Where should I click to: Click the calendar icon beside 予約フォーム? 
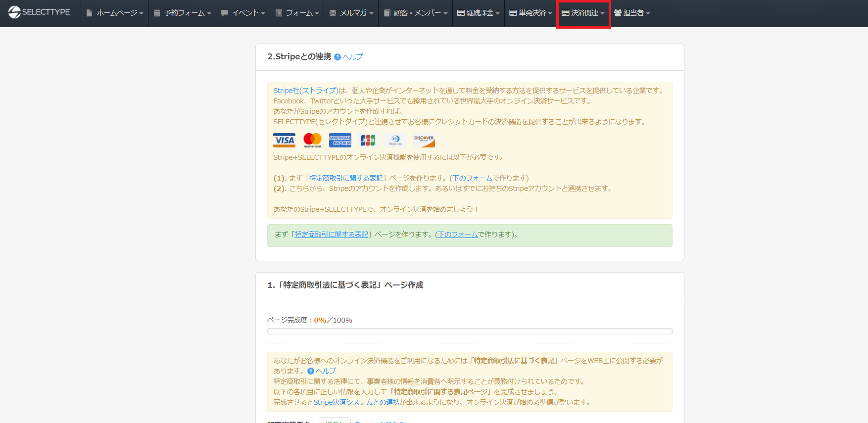point(157,13)
